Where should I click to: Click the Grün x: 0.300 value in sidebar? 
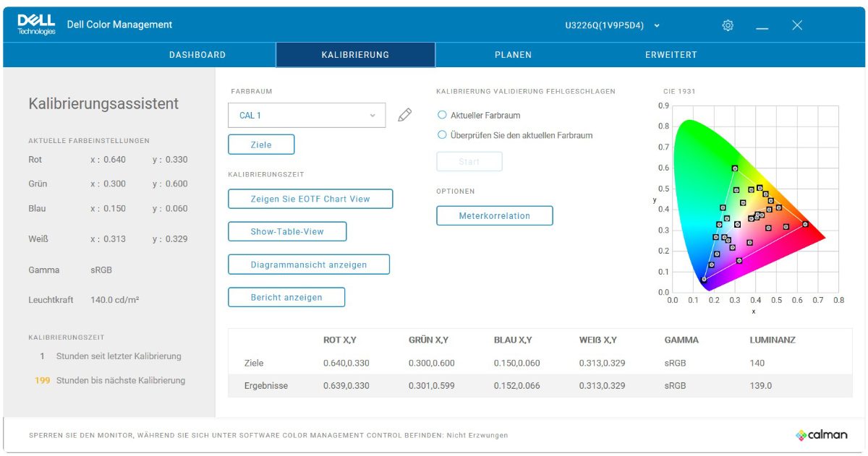(x=108, y=184)
